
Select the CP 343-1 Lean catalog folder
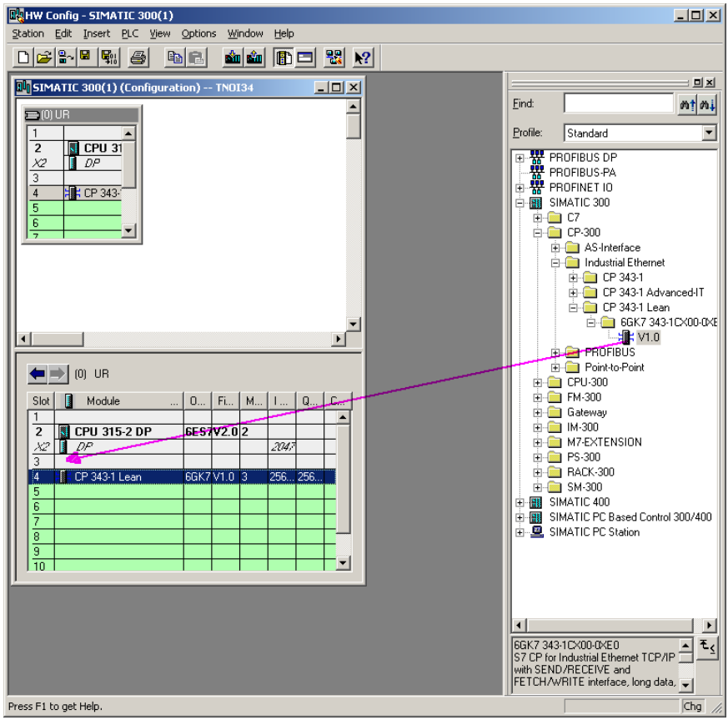pyautogui.click(x=635, y=308)
